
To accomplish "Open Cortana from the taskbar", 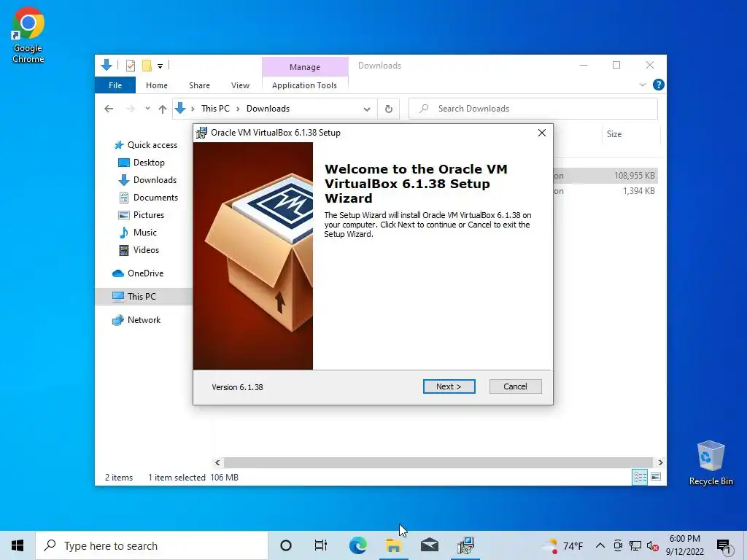I will pyautogui.click(x=286, y=545).
